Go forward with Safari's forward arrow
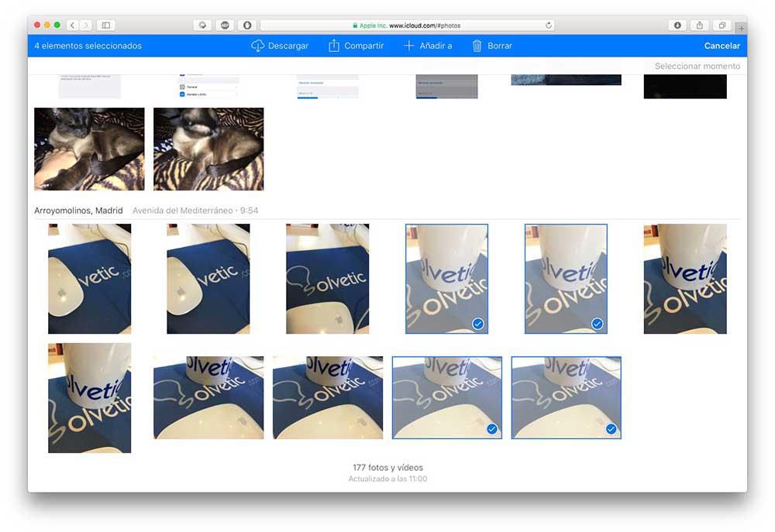Viewport: 775px width, 532px height. (86, 25)
